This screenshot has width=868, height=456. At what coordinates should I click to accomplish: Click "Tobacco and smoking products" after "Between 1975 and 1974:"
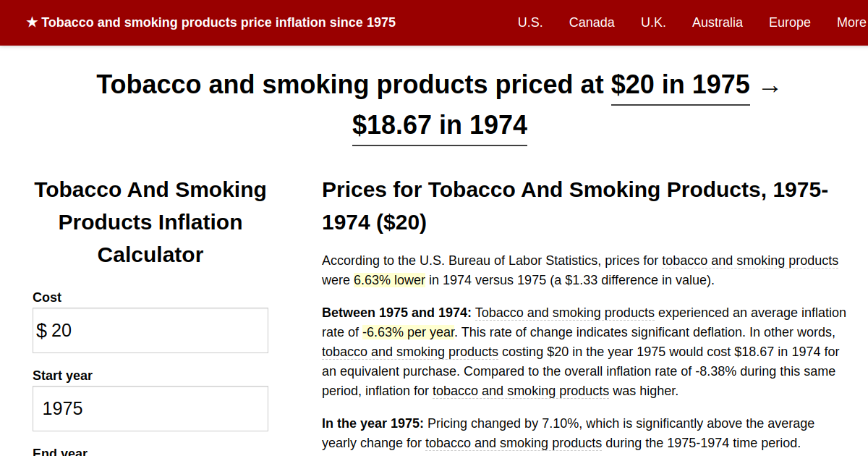click(x=566, y=312)
